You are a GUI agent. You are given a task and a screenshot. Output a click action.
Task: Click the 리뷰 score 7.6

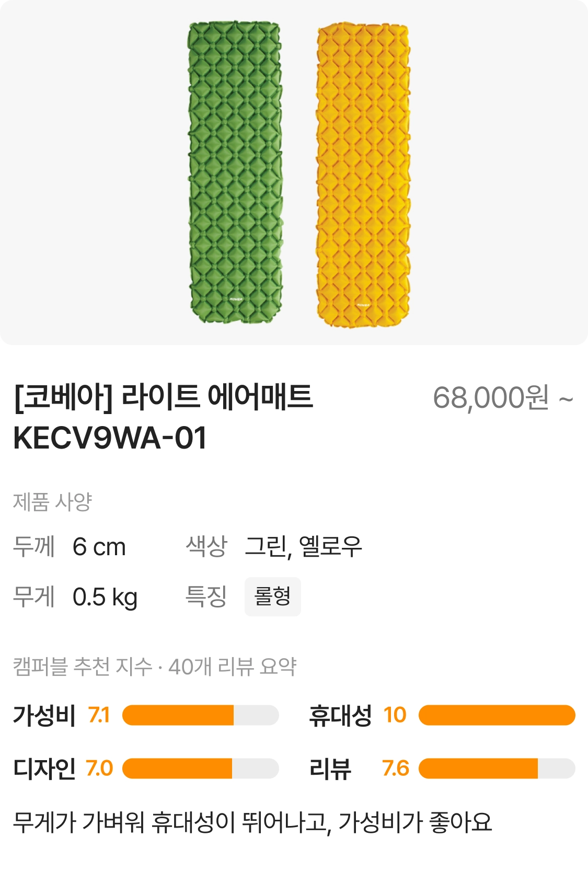(395, 768)
